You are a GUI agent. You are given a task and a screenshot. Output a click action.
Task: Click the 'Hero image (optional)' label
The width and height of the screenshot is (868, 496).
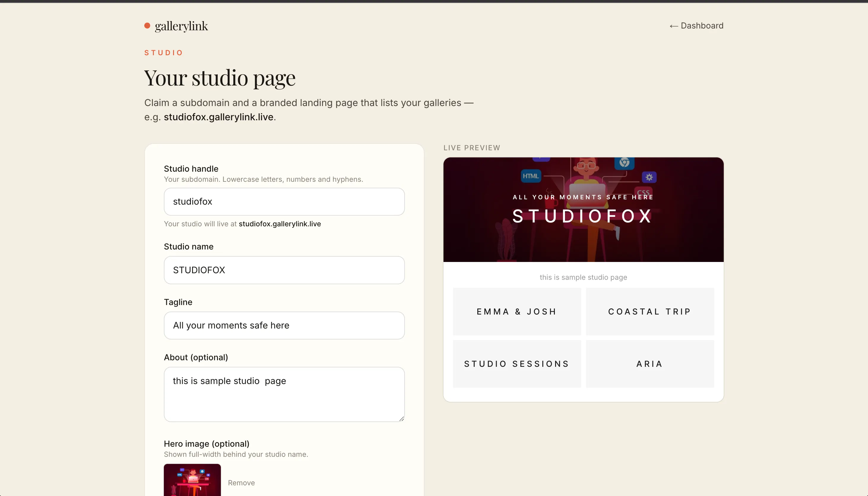(x=206, y=443)
